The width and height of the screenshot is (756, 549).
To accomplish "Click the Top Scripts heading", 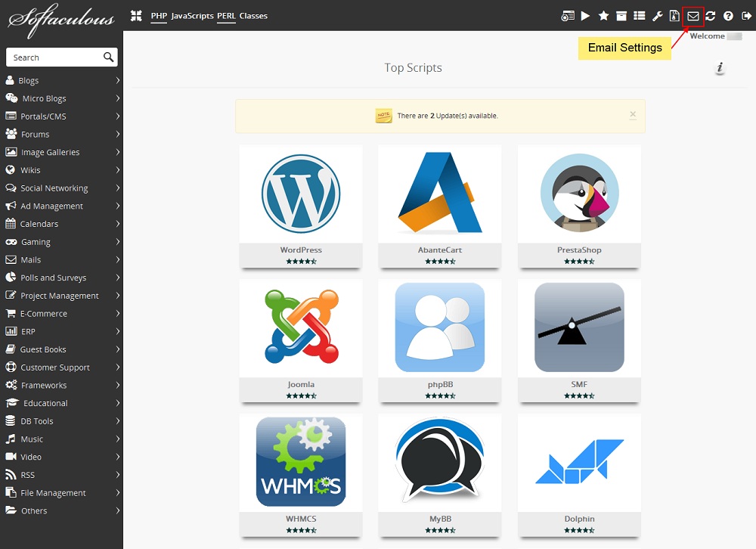I will pos(414,68).
